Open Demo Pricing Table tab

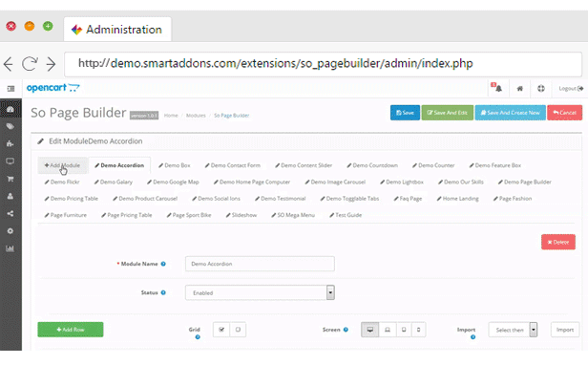point(72,199)
